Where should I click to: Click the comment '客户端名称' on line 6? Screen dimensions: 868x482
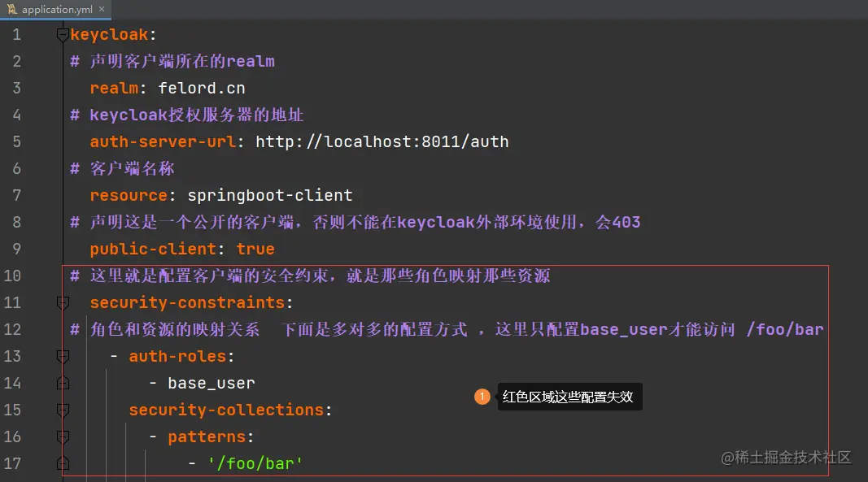point(122,168)
